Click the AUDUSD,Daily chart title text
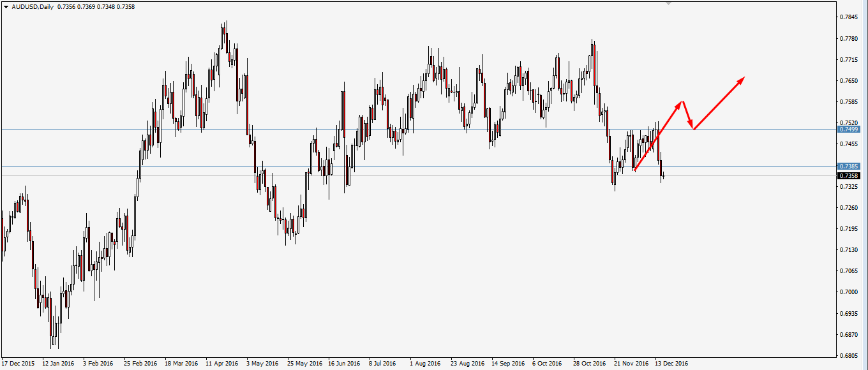Image resolution: width=868 pixels, height=370 pixels. pyautogui.click(x=33, y=6)
